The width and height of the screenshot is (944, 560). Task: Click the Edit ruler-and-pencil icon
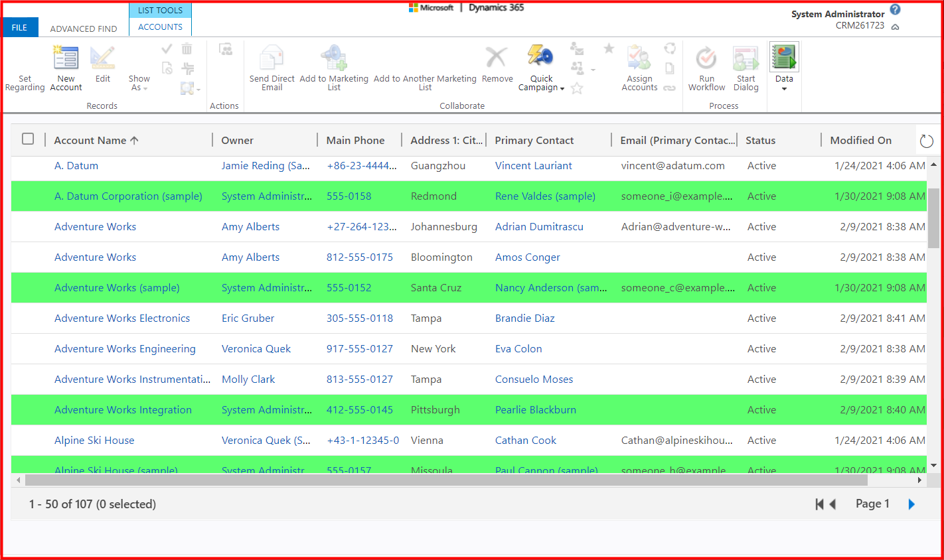click(x=102, y=58)
